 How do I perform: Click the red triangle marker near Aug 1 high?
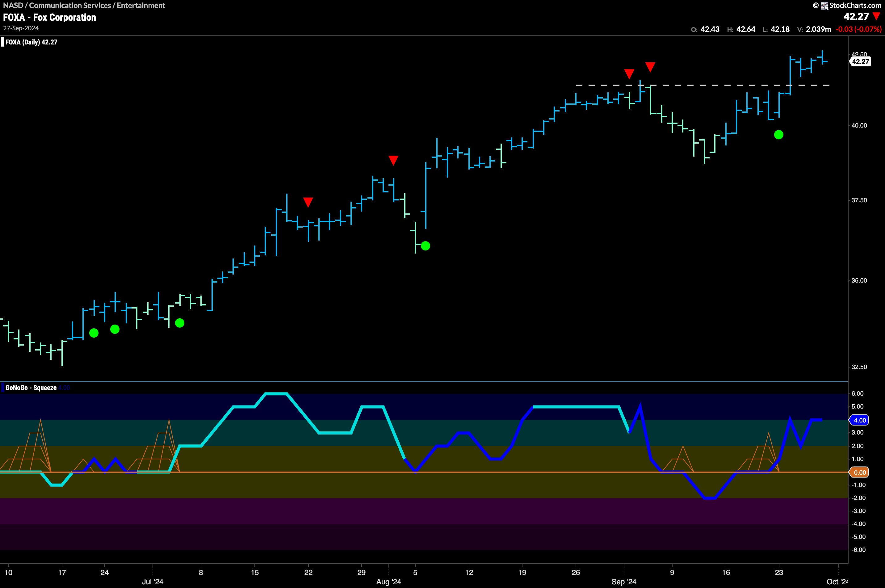(x=393, y=160)
